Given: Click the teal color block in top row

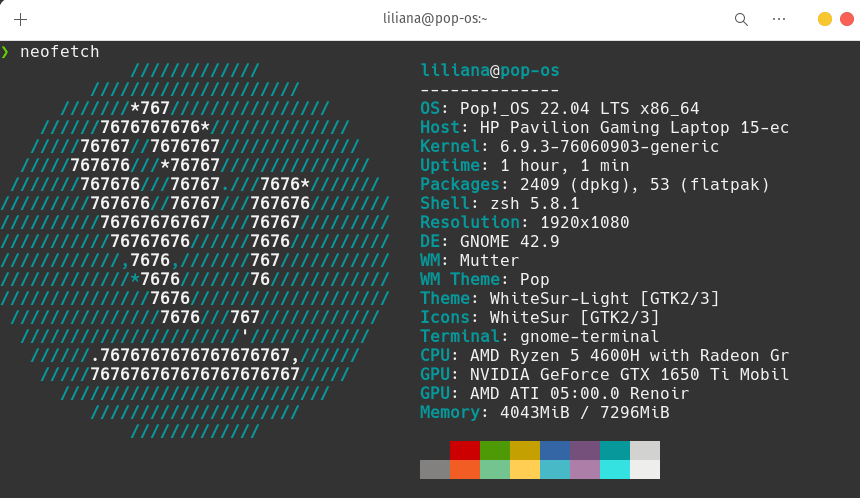Looking at the screenshot, I should [x=615, y=450].
